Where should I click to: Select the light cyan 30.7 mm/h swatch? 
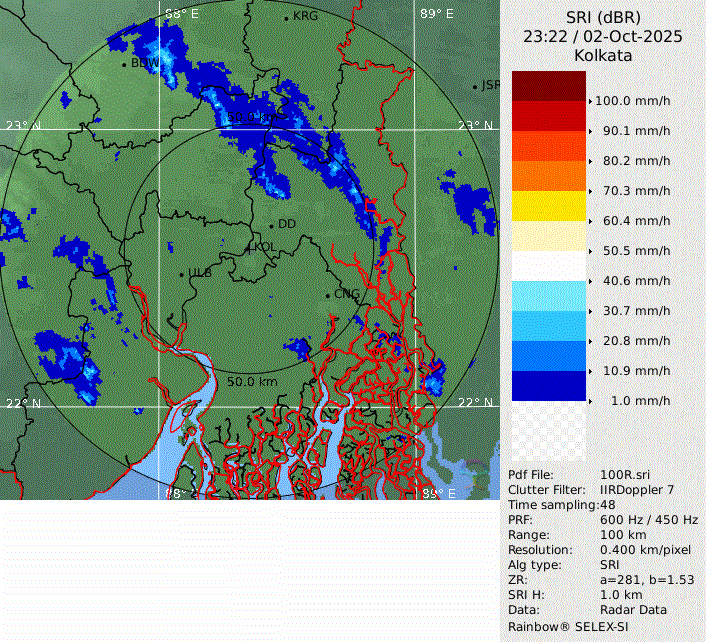(x=548, y=296)
